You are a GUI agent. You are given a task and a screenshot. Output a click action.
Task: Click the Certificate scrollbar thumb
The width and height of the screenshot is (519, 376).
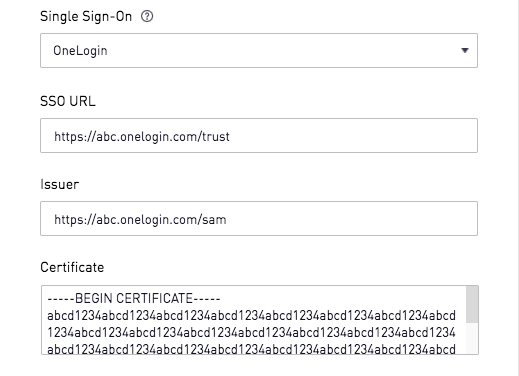(x=472, y=304)
